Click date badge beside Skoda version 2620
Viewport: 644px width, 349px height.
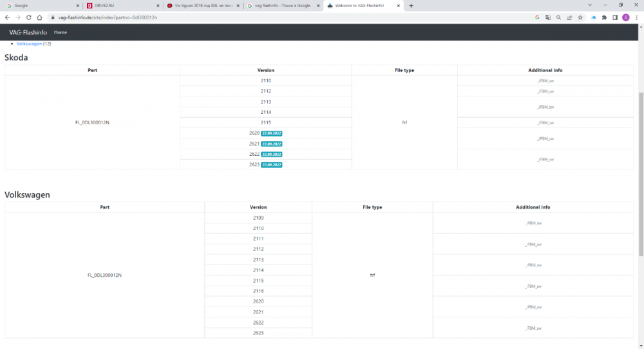pos(272,133)
